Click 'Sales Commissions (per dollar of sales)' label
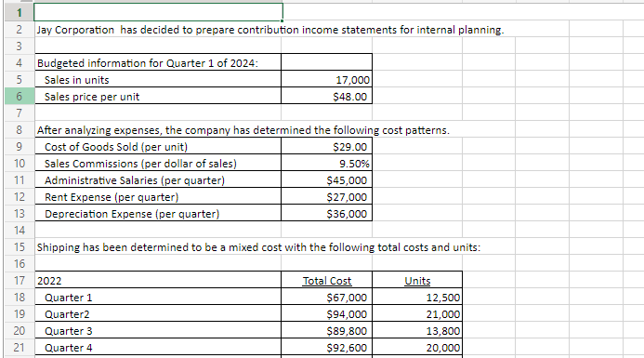Image resolution: width=644 pixels, height=358 pixels. 158,164
